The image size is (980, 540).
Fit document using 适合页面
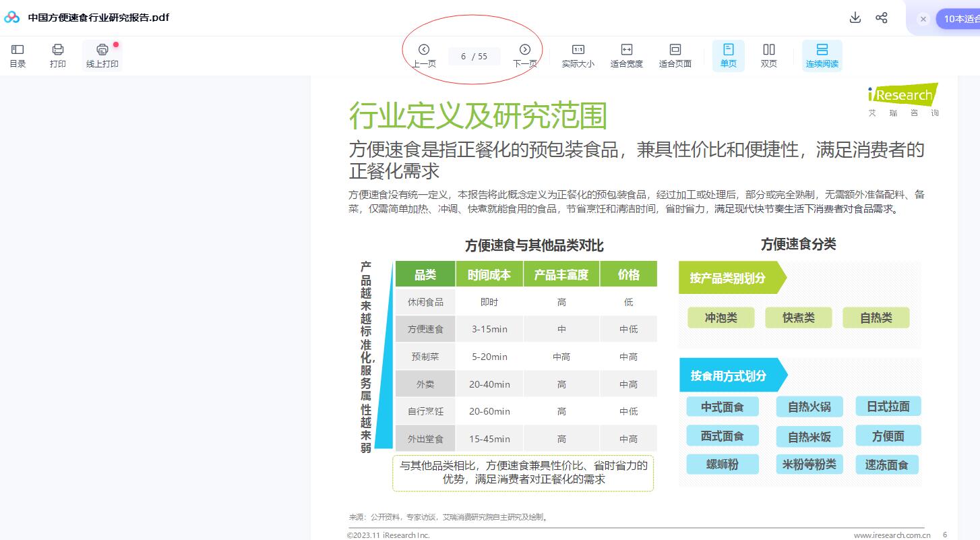click(x=675, y=56)
